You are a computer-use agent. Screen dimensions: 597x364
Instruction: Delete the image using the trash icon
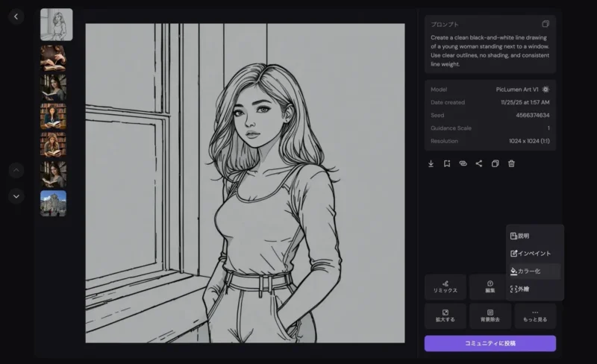[x=511, y=163]
